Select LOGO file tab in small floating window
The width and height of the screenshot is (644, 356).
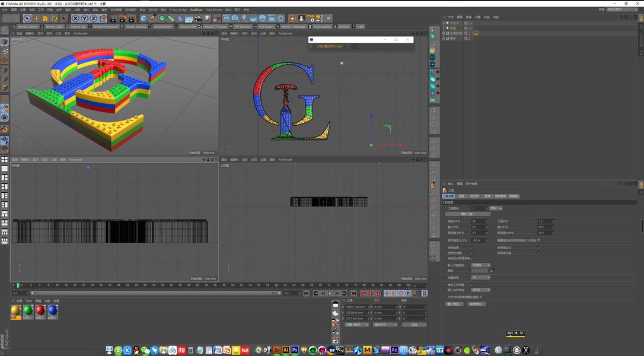tap(329, 46)
